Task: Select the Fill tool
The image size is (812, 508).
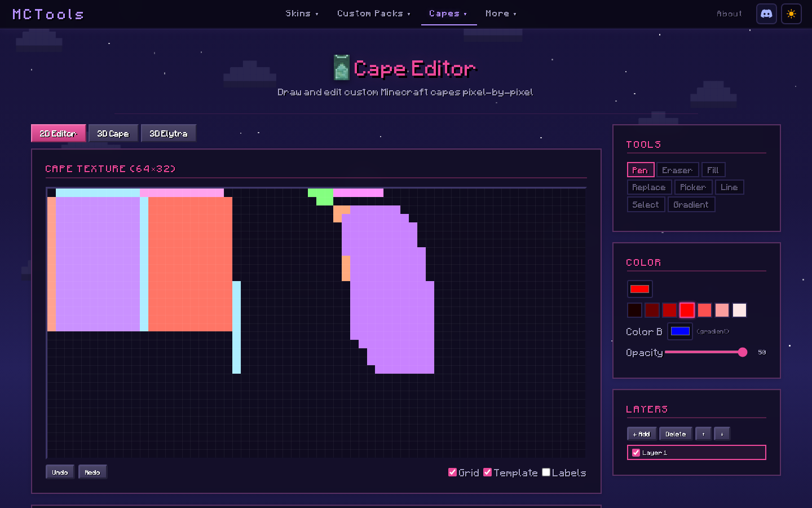Action: [x=713, y=170]
